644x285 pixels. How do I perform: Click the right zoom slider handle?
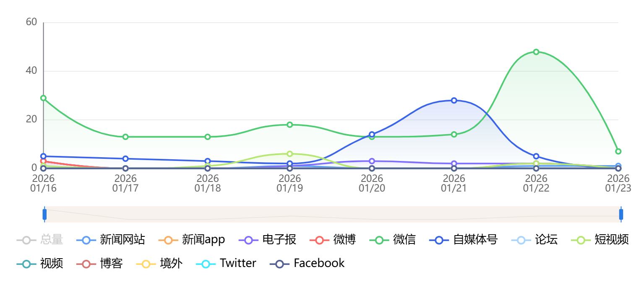tap(621, 215)
